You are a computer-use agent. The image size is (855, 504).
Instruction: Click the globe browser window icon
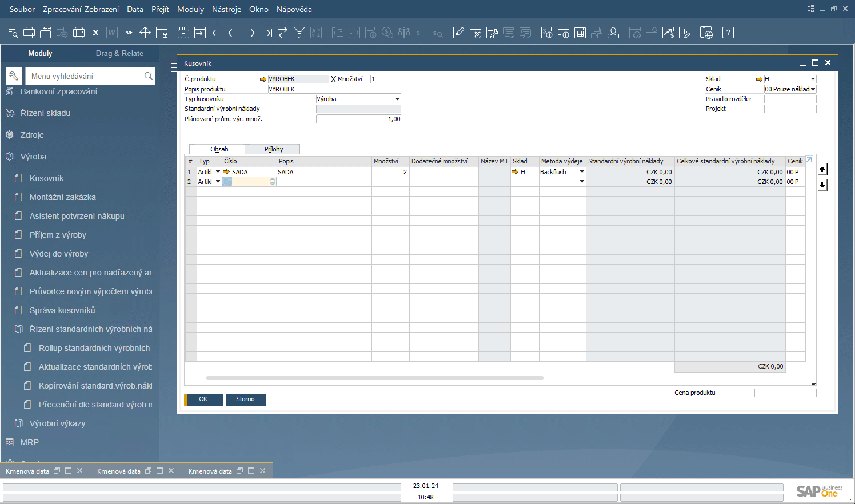click(706, 33)
